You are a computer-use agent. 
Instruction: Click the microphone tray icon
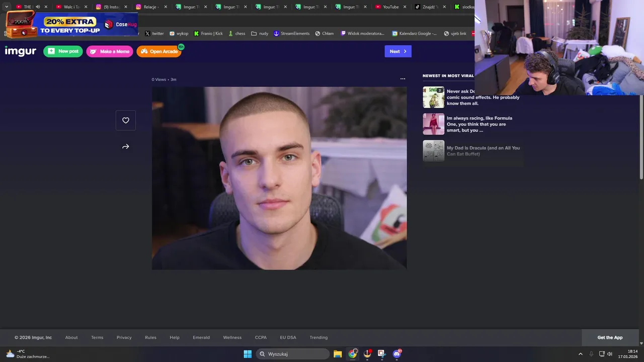(x=591, y=354)
